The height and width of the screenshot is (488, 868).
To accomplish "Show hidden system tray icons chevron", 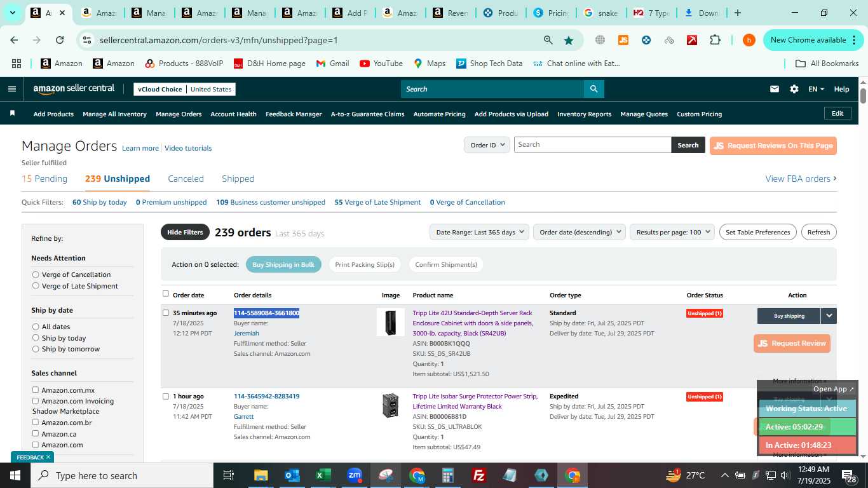I will (x=724, y=475).
